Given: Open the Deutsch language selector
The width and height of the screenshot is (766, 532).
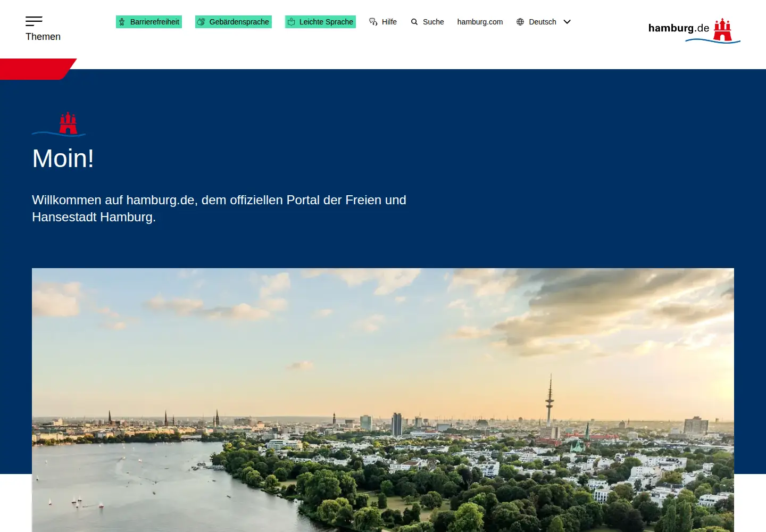Looking at the screenshot, I should pos(544,22).
